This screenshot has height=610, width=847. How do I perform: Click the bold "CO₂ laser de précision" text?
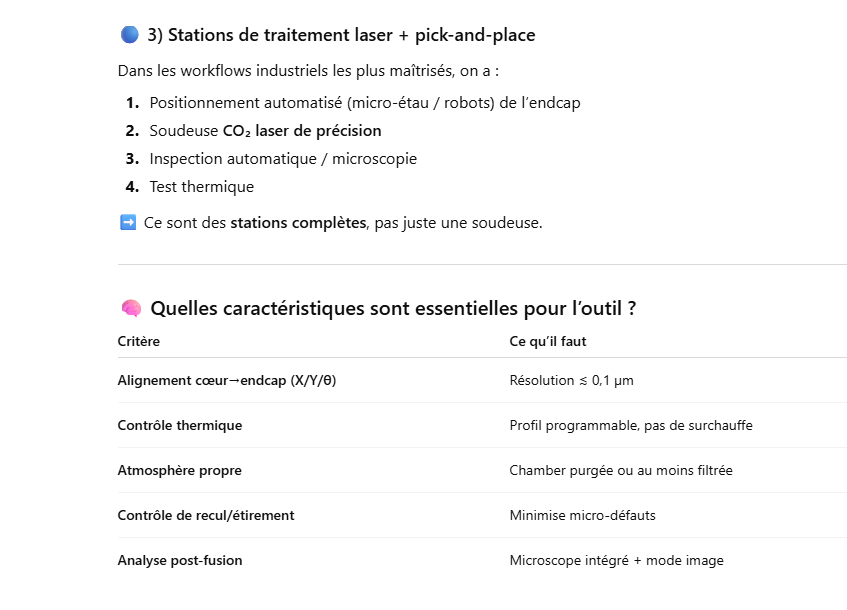(301, 131)
